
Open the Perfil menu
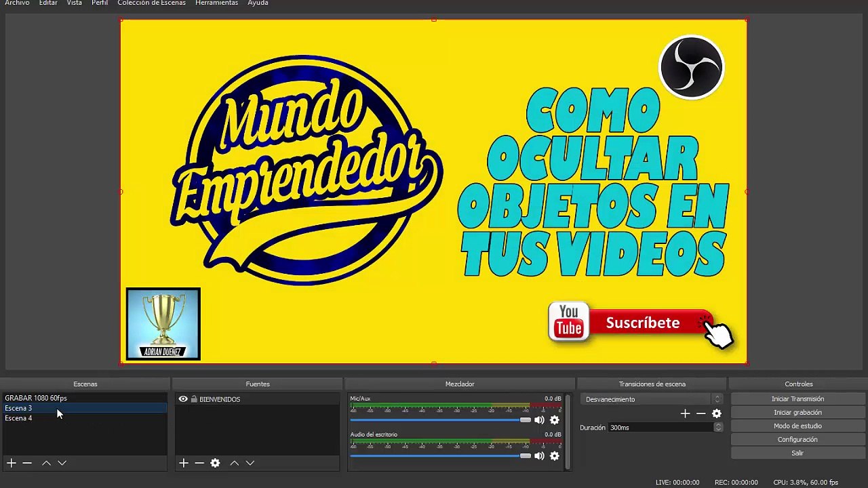[100, 3]
